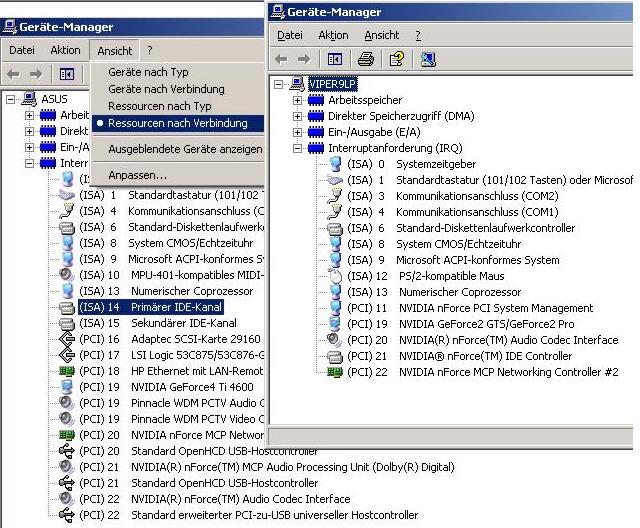
Task: Select Microsoft ACPI-konformes System in right window
Action: [453, 260]
